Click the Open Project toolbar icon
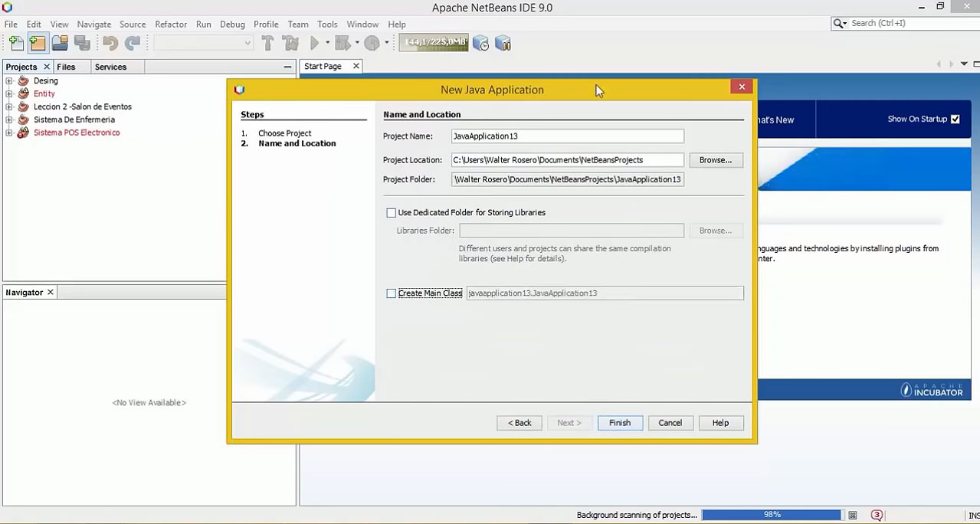This screenshot has width=980, height=524. pyautogui.click(x=60, y=44)
